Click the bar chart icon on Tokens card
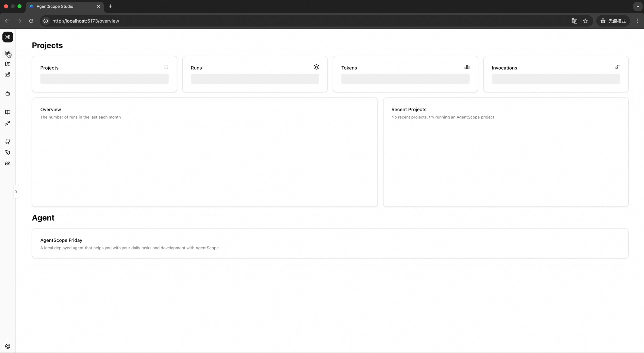 [x=467, y=67]
